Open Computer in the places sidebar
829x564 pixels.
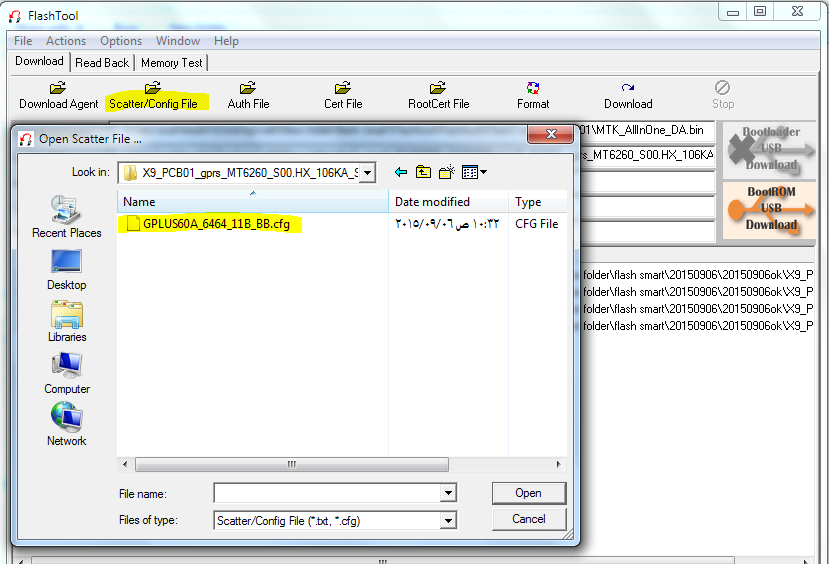point(67,373)
